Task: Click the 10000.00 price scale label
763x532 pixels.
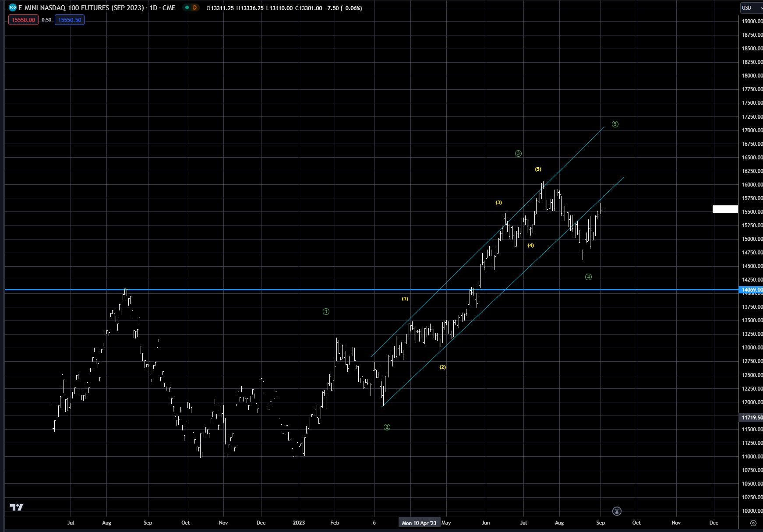Action: (752, 511)
